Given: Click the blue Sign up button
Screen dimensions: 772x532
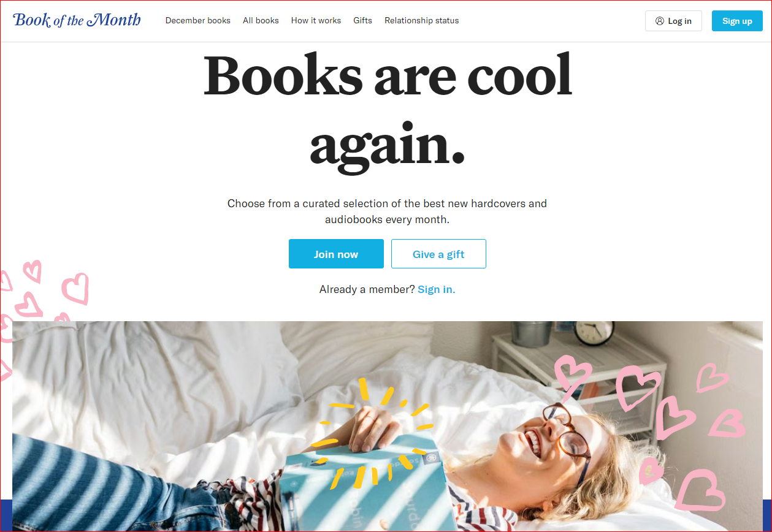Looking at the screenshot, I should pyautogui.click(x=737, y=21).
